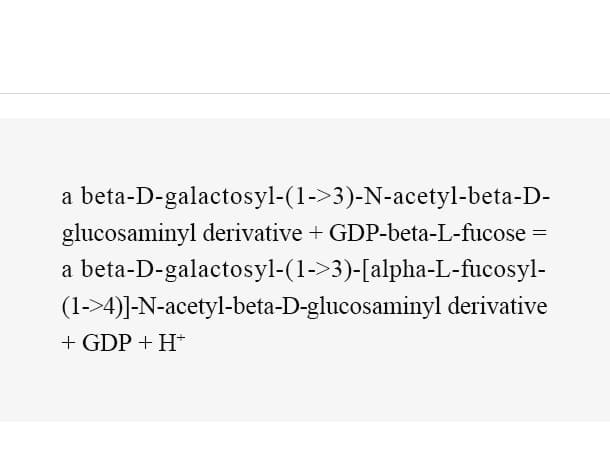Click 'derivative' before the GDP-beta-L-fucose term
This screenshot has height=463, width=610.
252,233
